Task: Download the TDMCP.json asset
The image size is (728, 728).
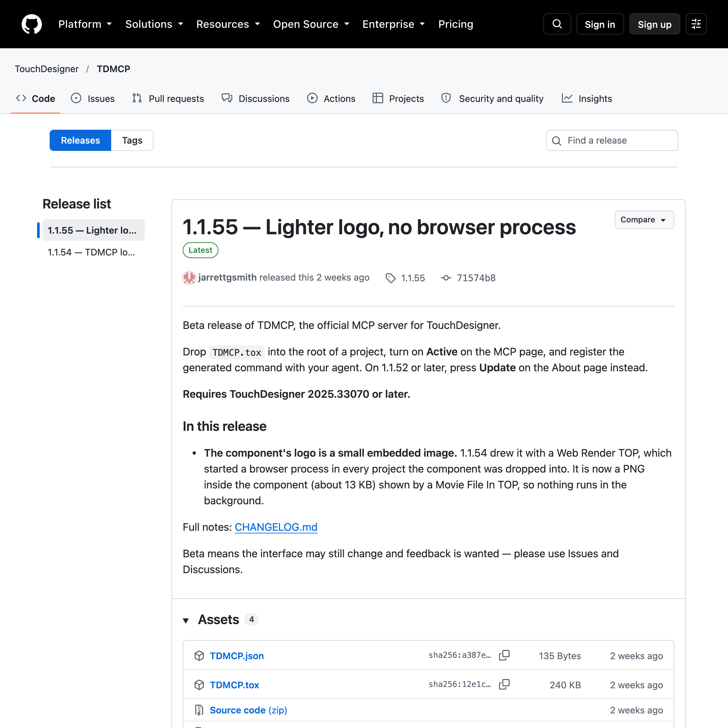Action: [x=237, y=656]
